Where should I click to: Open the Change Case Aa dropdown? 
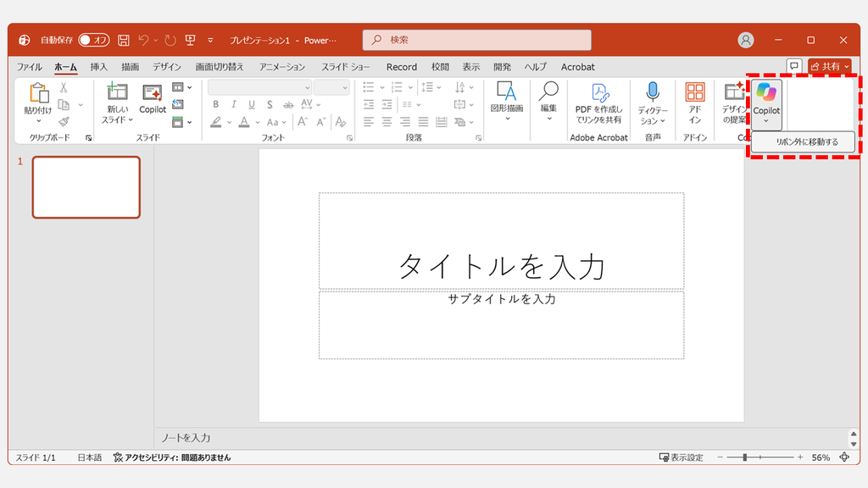[276, 122]
